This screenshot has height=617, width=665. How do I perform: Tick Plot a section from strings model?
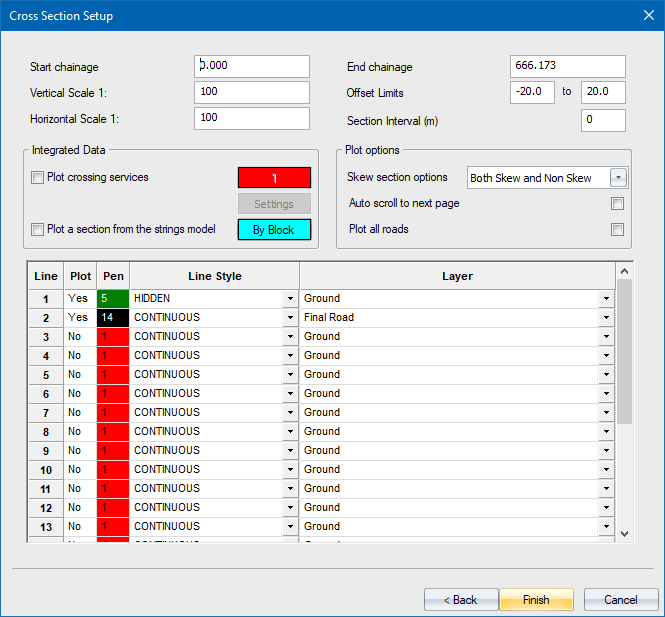[x=38, y=229]
